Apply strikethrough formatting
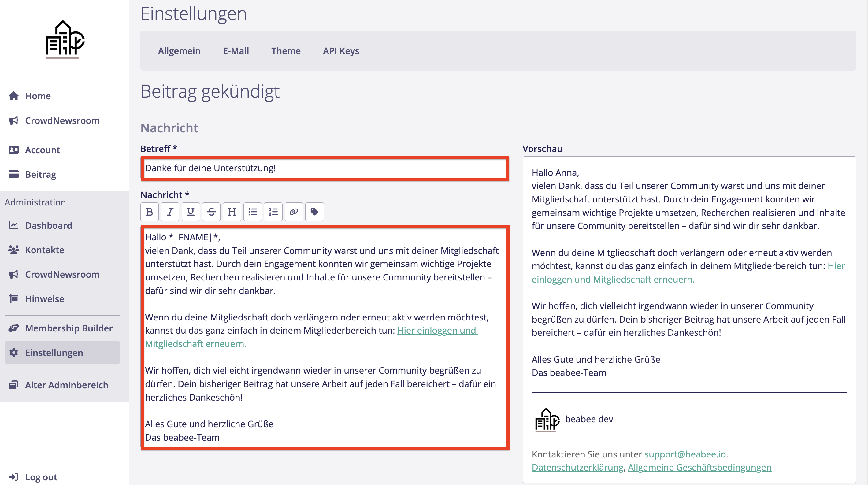Screen dimensions: 868x485 211,212
